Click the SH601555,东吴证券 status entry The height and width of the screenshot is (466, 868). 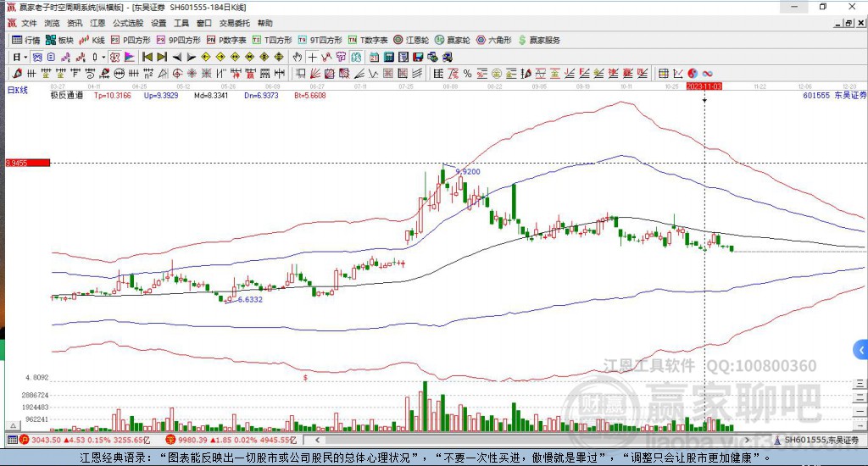pos(817,440)
